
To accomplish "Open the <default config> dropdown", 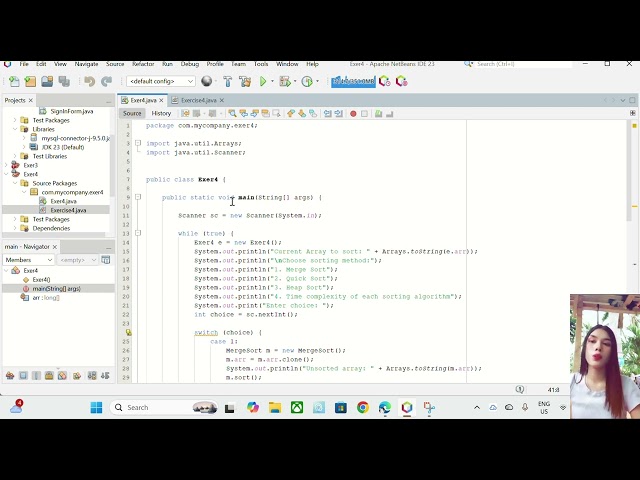I will [x=161, y=81].
